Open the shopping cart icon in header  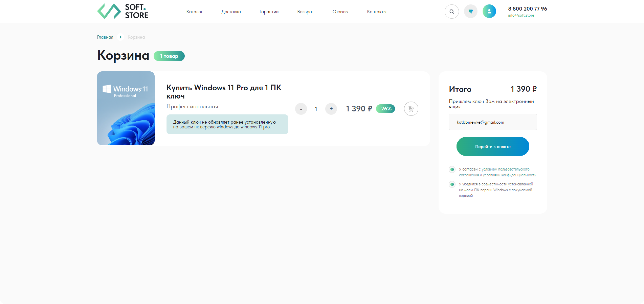click(x=471, y=11)
